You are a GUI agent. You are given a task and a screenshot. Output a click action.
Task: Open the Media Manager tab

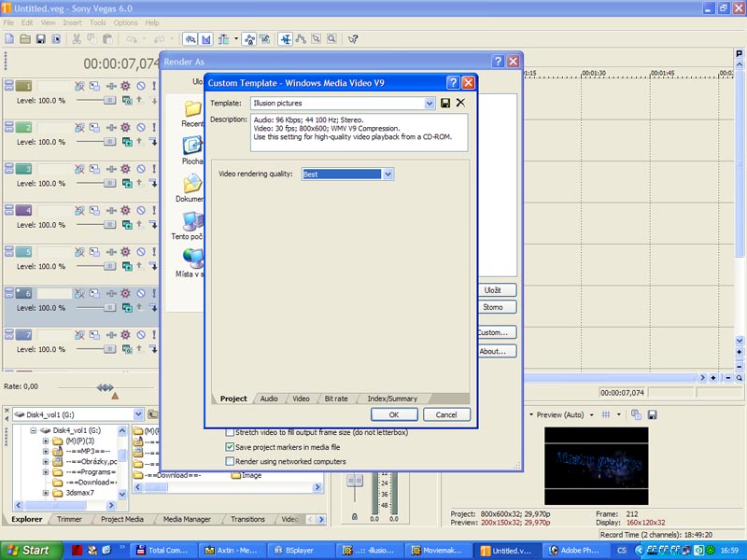(x=188, y=519)
